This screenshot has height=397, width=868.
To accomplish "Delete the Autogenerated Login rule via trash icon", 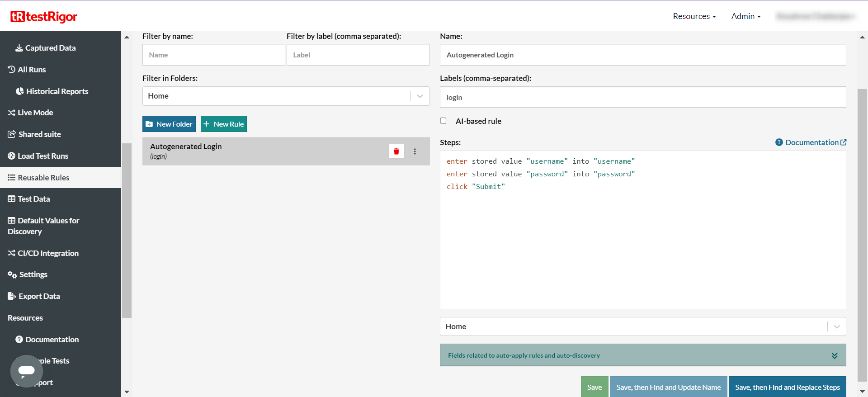I will click(x=396, y=151).
